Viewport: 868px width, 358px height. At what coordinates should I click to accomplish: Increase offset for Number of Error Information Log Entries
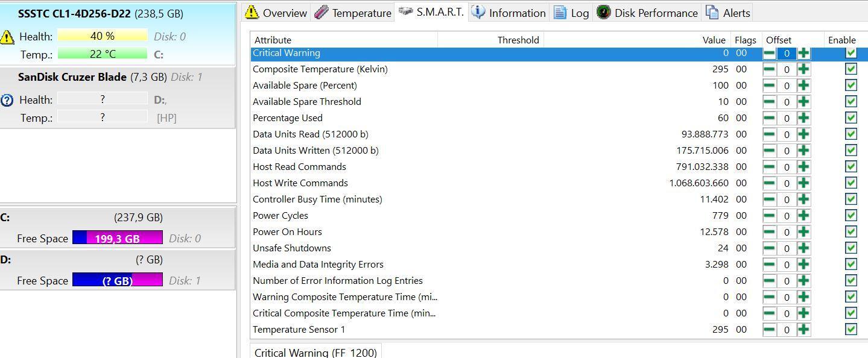[x=803, y=281]
